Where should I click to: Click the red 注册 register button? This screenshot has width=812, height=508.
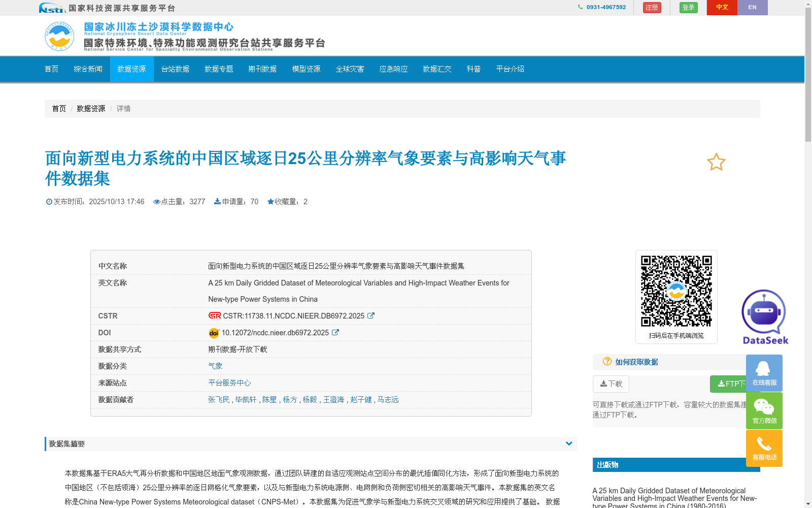(652, 8)
